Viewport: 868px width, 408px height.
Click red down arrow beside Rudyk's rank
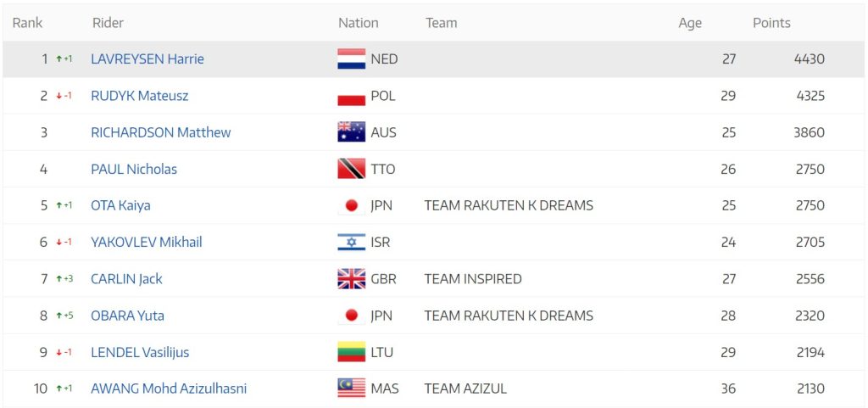point(58,96)
